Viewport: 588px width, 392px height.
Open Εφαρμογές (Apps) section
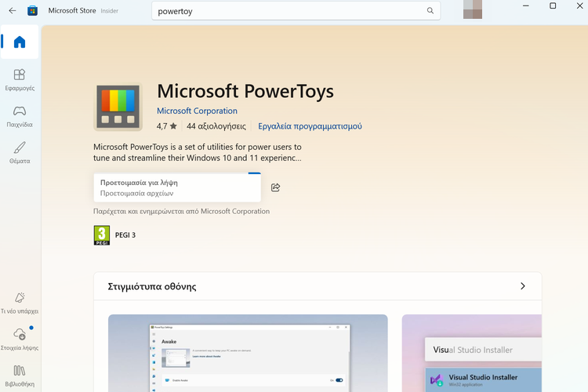20,79
